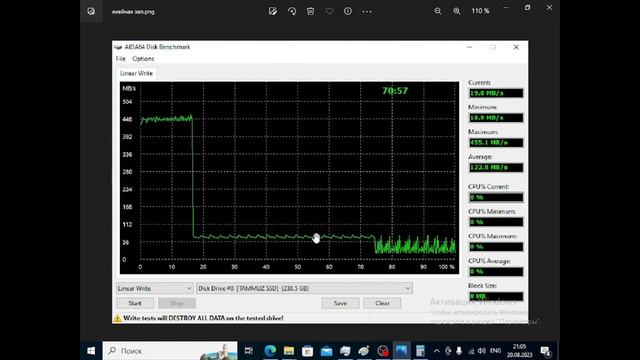
Task: Click the Photos app icon at top-left
Action: click(91, 11)
